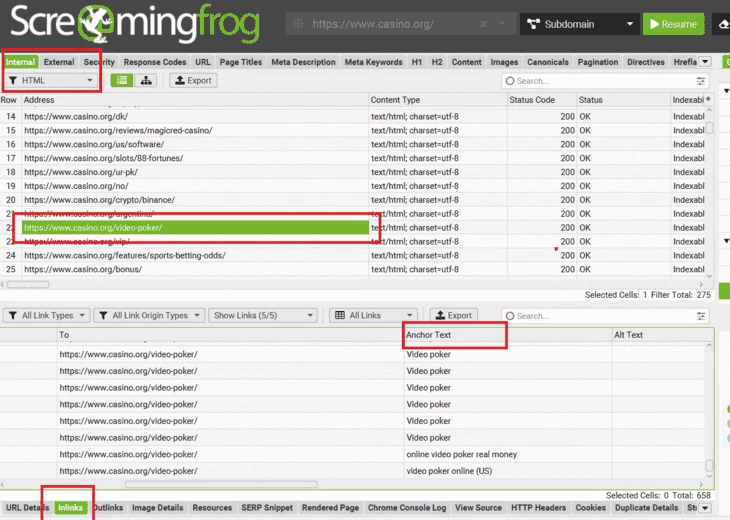730x520 pixels.
Task: Export the upper table data
Action: point(193,81)
